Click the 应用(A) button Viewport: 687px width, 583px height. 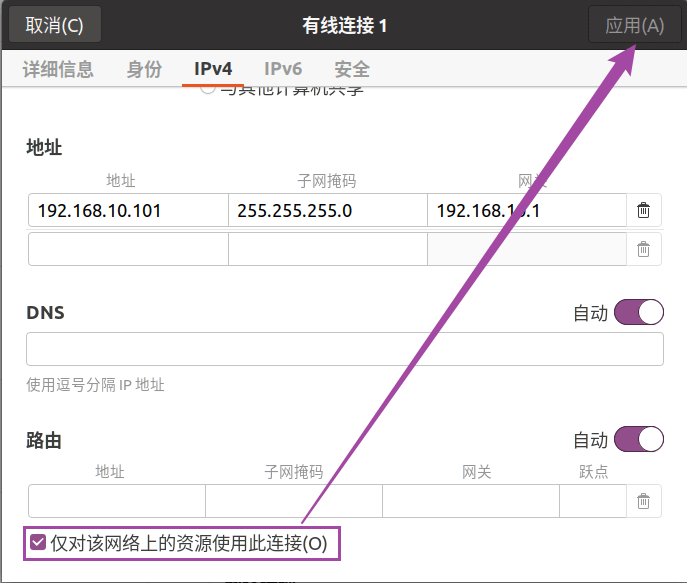[x=635, y=25]
